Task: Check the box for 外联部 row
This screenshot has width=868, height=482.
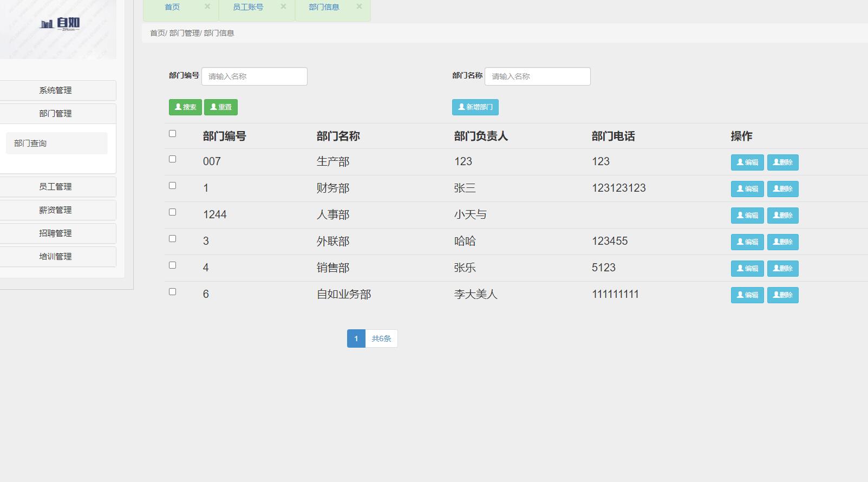Action: [172, 238]
